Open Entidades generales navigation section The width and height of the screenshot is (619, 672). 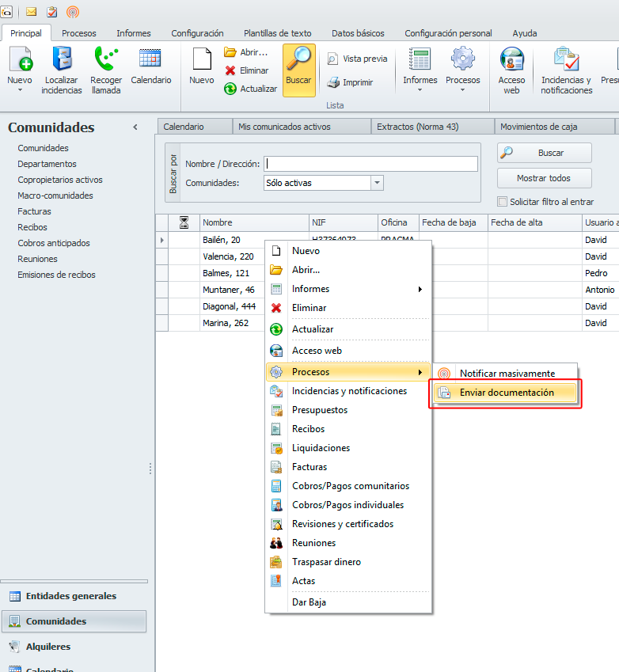(x=74, y=596)
